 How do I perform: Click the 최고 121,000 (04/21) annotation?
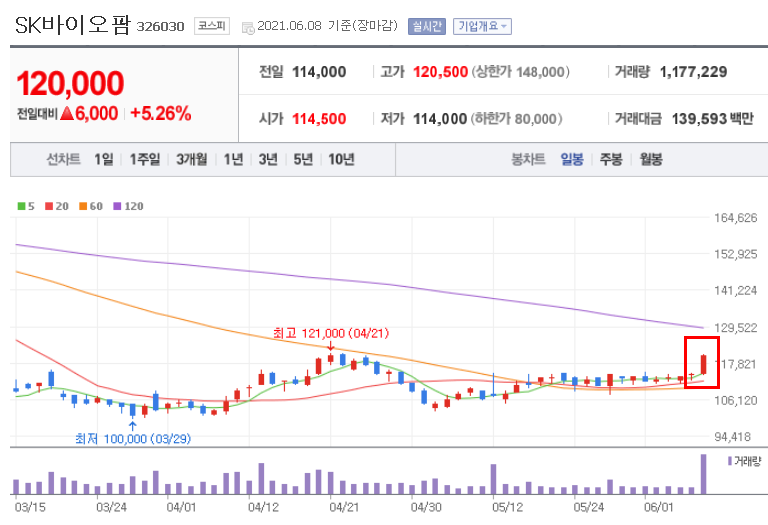(x=331, y=334)
